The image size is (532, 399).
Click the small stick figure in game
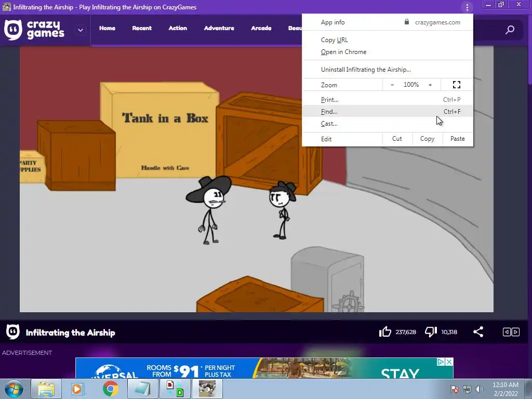pyautogui.click(x=282, y=210)
